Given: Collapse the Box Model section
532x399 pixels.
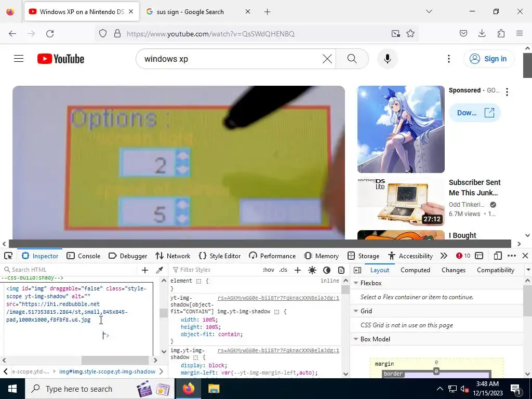Looking at the screenshot, I should tap(356, 339).
